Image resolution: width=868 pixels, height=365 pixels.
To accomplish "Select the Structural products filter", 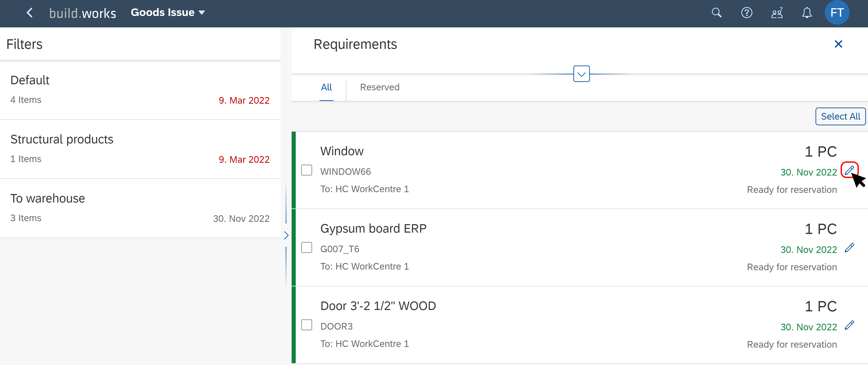I will [140, 149].
